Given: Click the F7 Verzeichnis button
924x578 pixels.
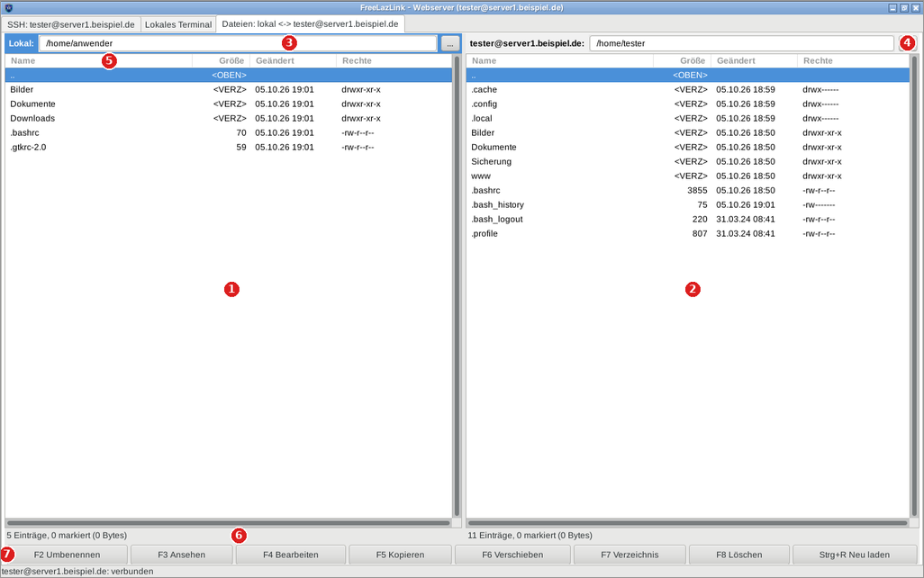Looking at the screenshot, I should pos(630,555).
